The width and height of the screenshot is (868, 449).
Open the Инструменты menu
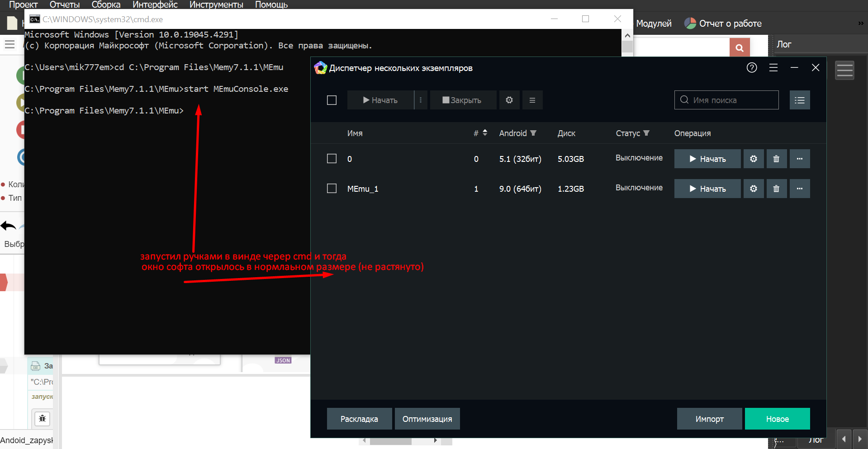(216, 5)
